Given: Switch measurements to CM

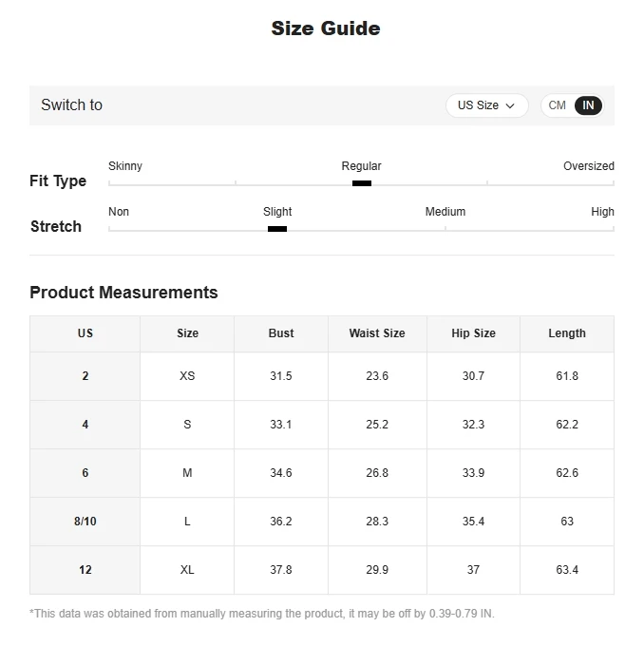Looking at the screenshot, I should coord(558,105).
